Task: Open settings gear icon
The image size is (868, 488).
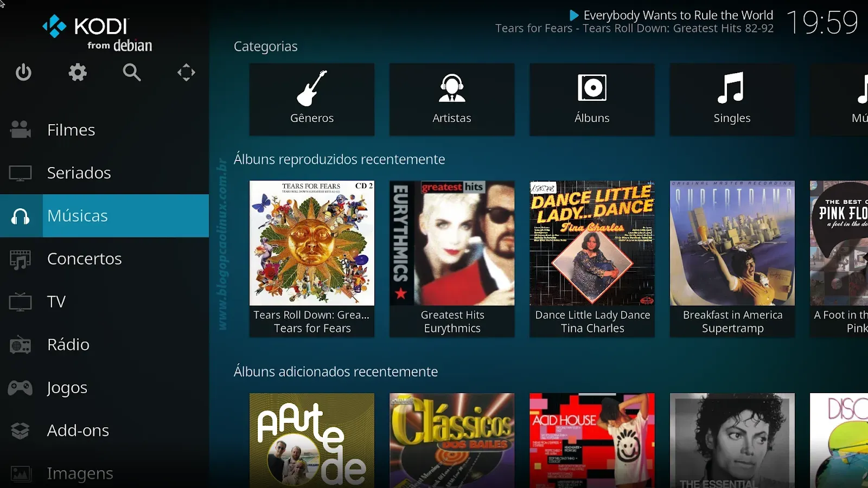Action: [78, 72]
